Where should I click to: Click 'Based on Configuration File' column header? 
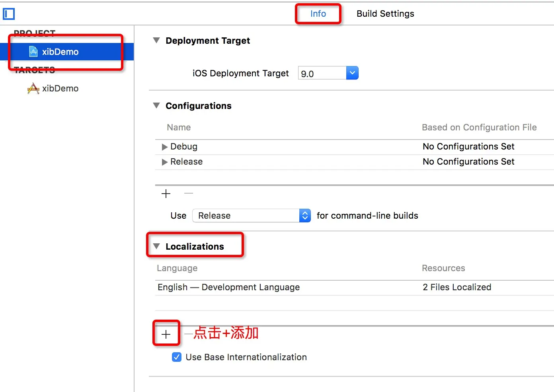(x=479, y=127)
